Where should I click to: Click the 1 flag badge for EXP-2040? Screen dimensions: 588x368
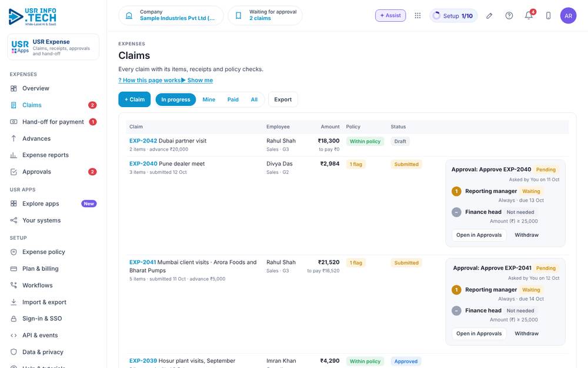coord(356,164)
